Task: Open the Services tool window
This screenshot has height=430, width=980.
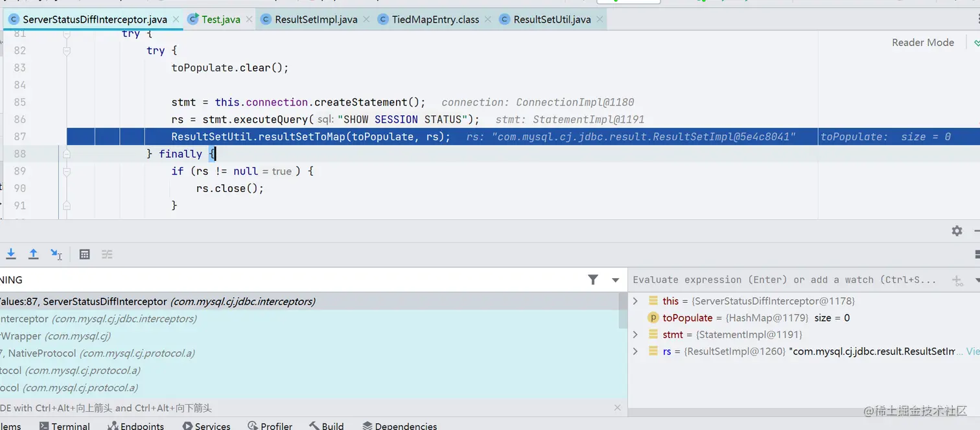Action: 206,425
